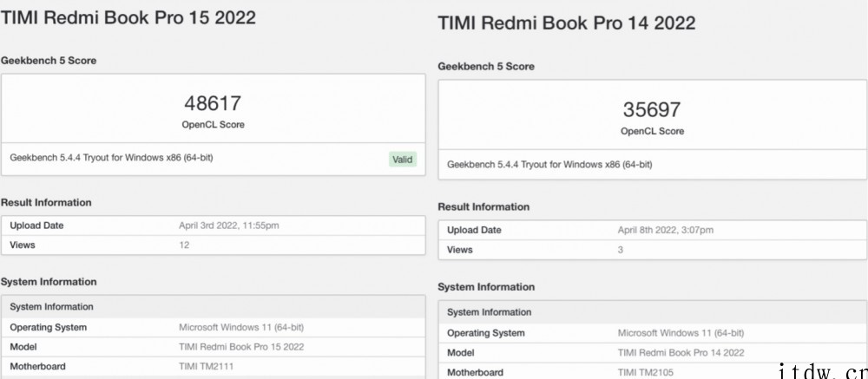Click the right Microsoft Windows 11 (64-bit) value

coord(681,333)
